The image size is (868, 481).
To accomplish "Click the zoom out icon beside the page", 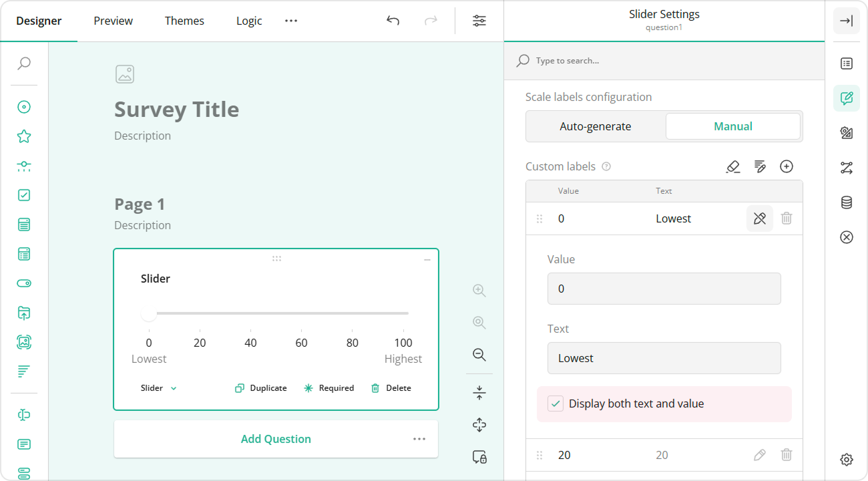I will pos(479,355).
